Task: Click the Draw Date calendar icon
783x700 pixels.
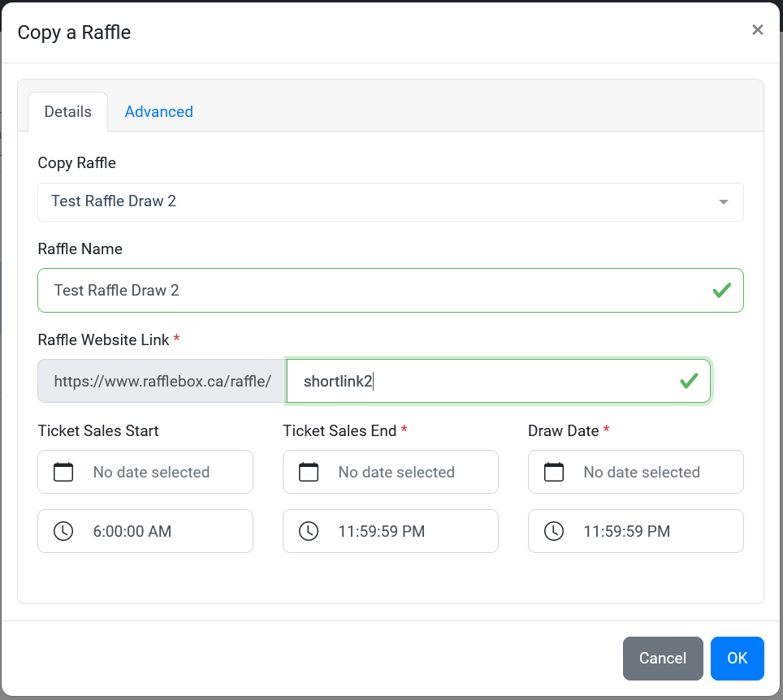Action: pyautogui.click(x=554, y=472)
